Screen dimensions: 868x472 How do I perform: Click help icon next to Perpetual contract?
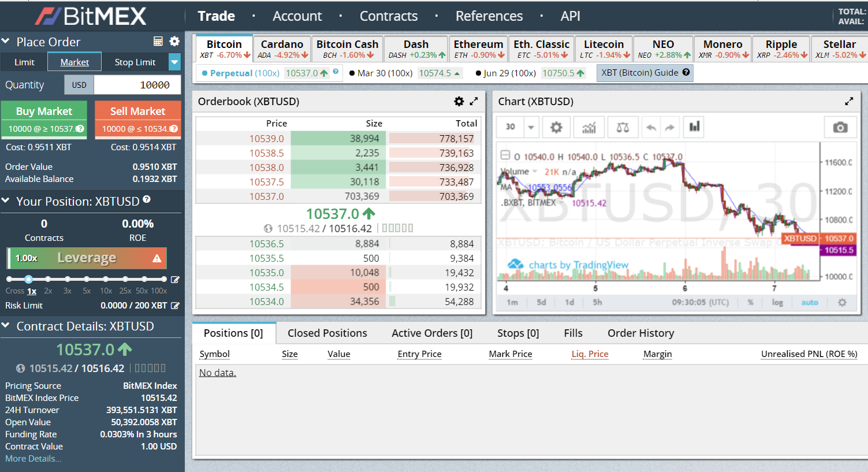(x=336, y=72)
